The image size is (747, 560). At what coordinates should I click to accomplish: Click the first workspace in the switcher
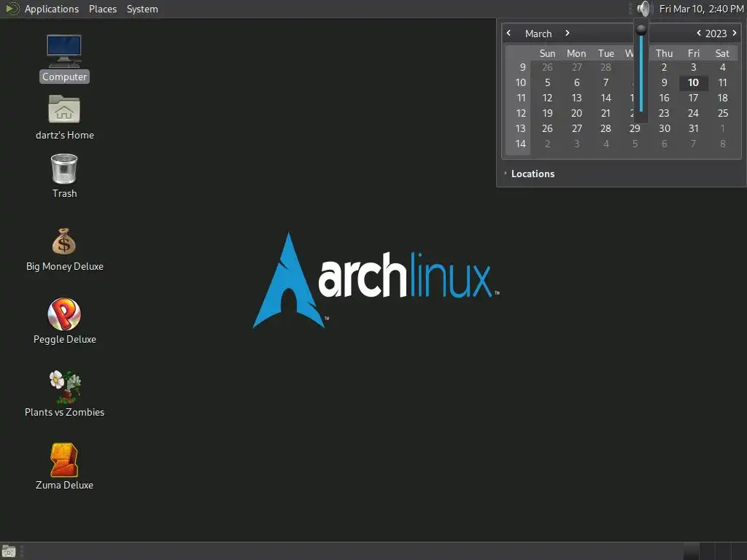pos(691,551)
